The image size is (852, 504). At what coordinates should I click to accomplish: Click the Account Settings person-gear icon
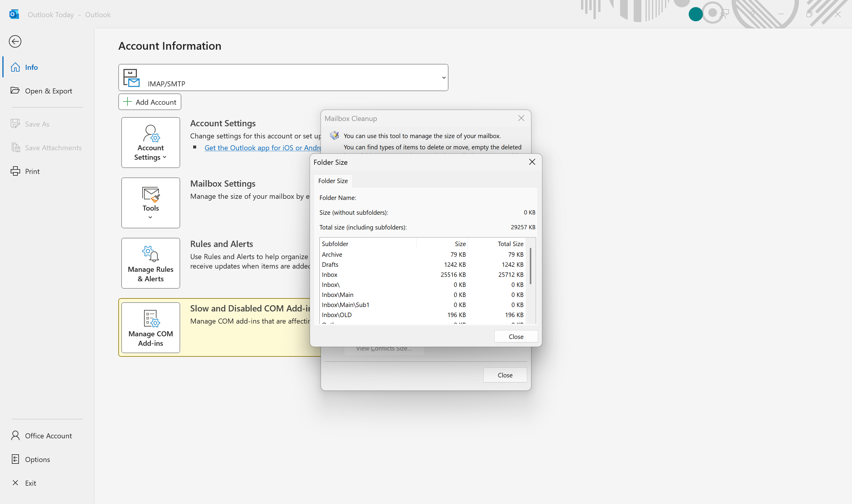pyautogui.click(x=151, y=133)
